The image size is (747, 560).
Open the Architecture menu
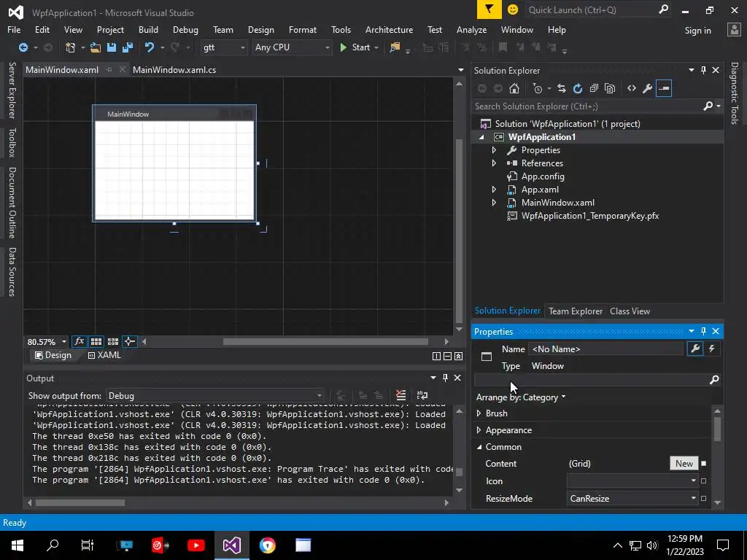(x=389, y=29)
